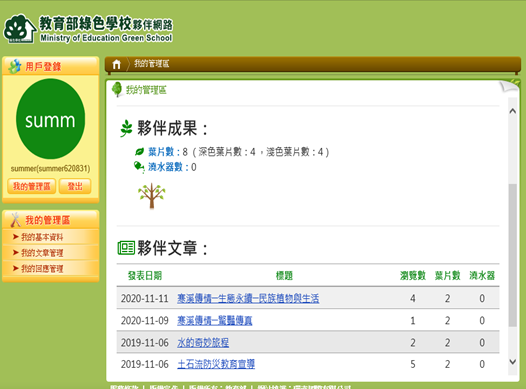Open article 寒溪傳情─生態永續─民族植物與生活
The height and width of the screenshot is (389, 526).
point(248,298)
